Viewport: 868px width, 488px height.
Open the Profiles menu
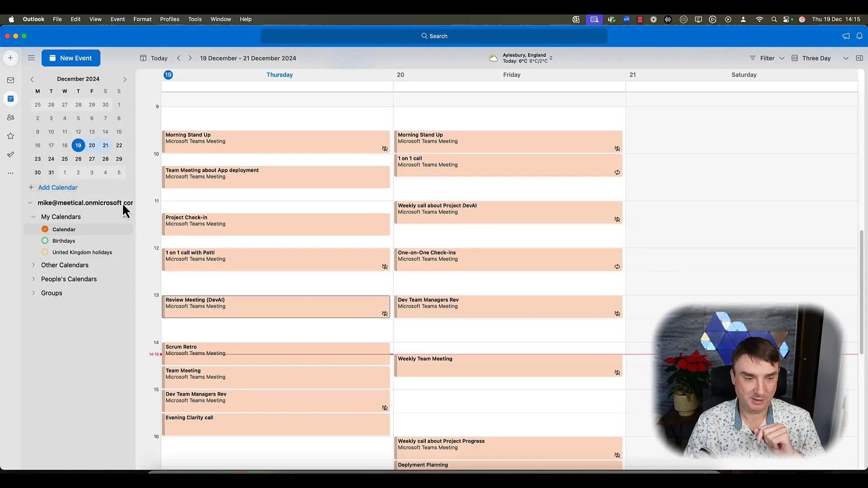coord(170,19)
